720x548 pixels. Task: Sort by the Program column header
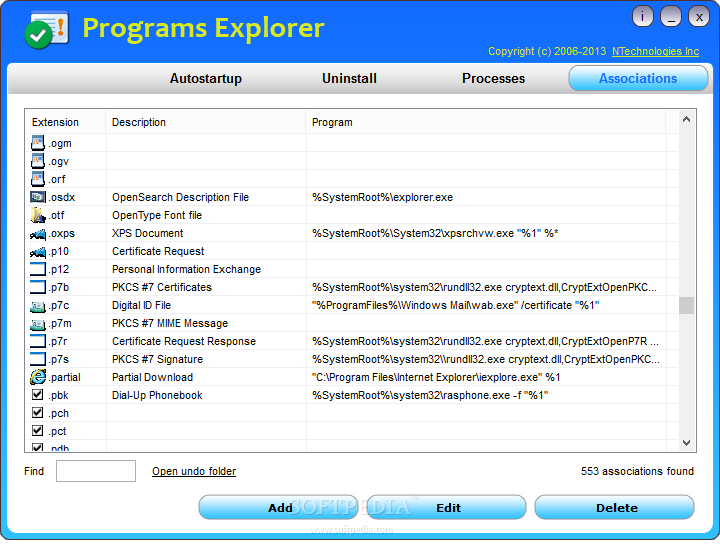click(x=486, y=122)
